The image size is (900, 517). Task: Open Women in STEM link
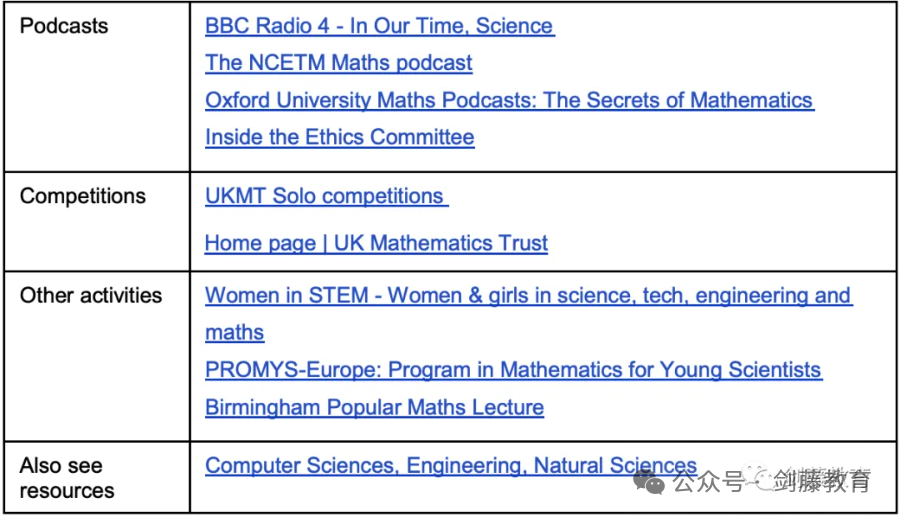(x=528, y=296)
